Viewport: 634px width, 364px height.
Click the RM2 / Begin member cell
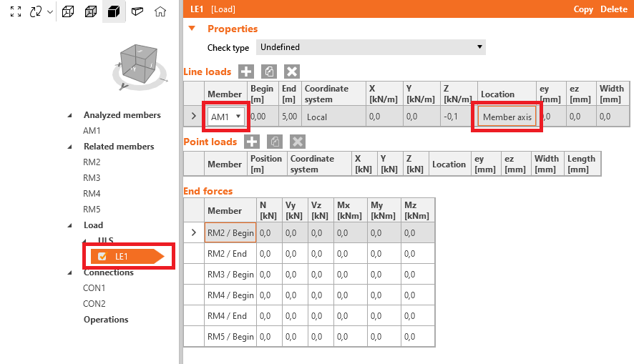pyautogui.click(x=230, y=232)
